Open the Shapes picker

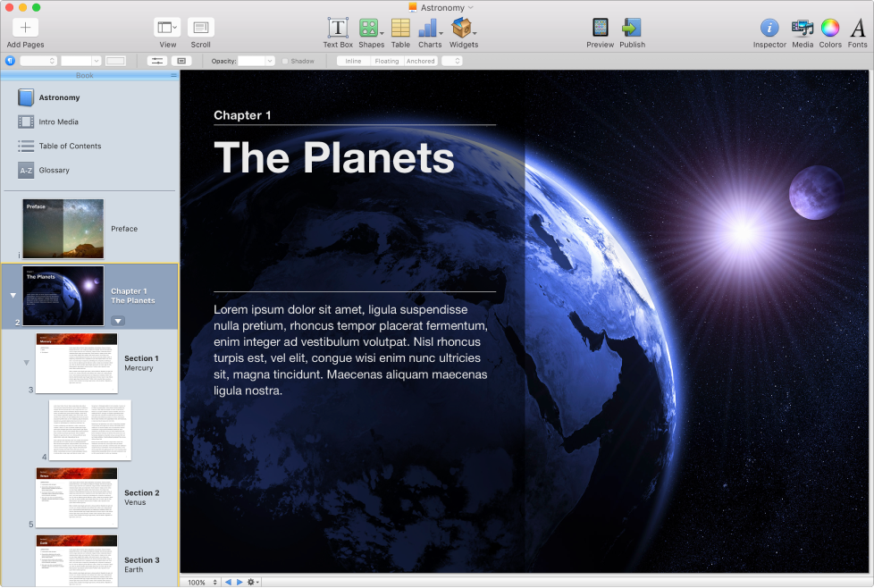click(x=371, y=28)
